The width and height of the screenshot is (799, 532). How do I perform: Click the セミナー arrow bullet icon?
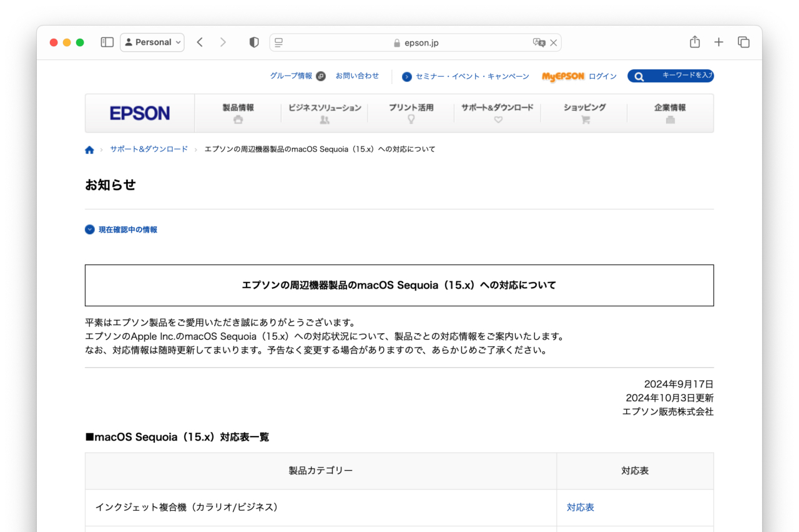point(407,77)
